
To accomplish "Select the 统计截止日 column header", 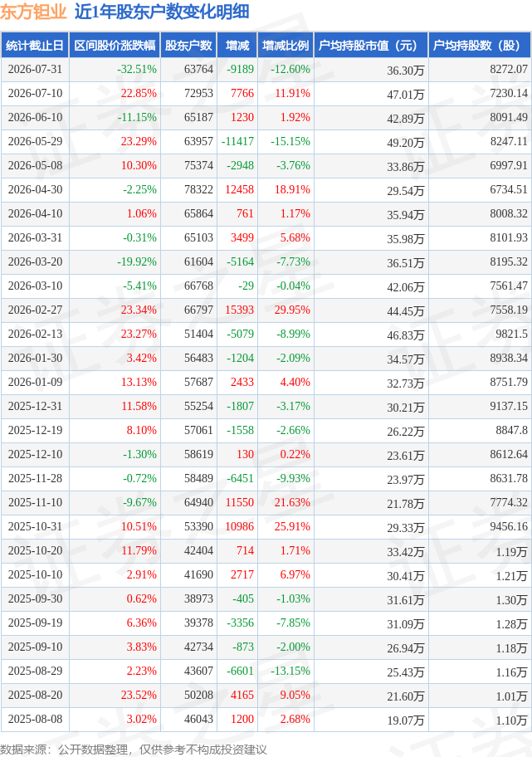I will 35,46.
